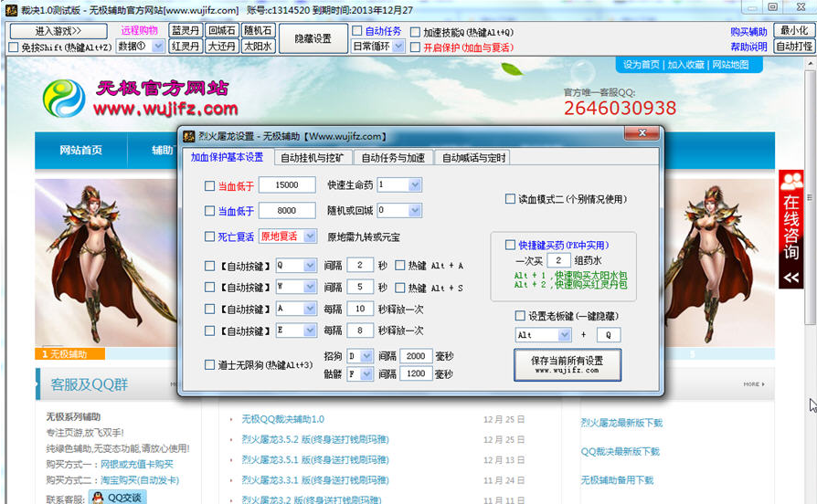Click 网站地图 link on website
Screen dimensions: 817x504
[x=730, y=65]
